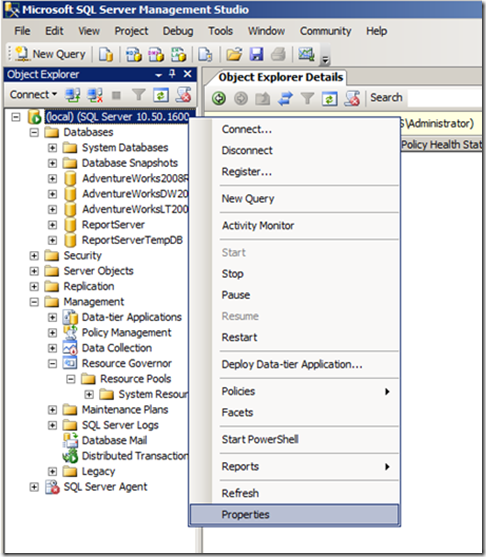Click the Analysis Services XMLA Query icon
The width and height of the screenshot is (486, 557).
pyautogui.click(x=178, y=54)
